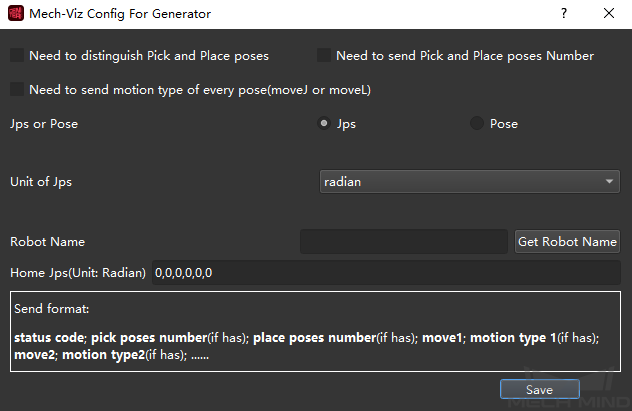Click the dialog title text

click(x=120, y=14)
